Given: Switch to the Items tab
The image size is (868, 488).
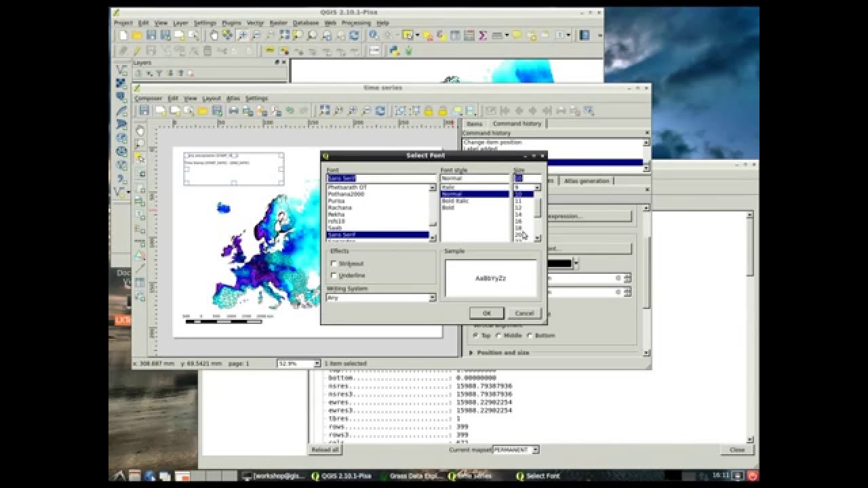Looking at the screenshot, I should (475, 123).
